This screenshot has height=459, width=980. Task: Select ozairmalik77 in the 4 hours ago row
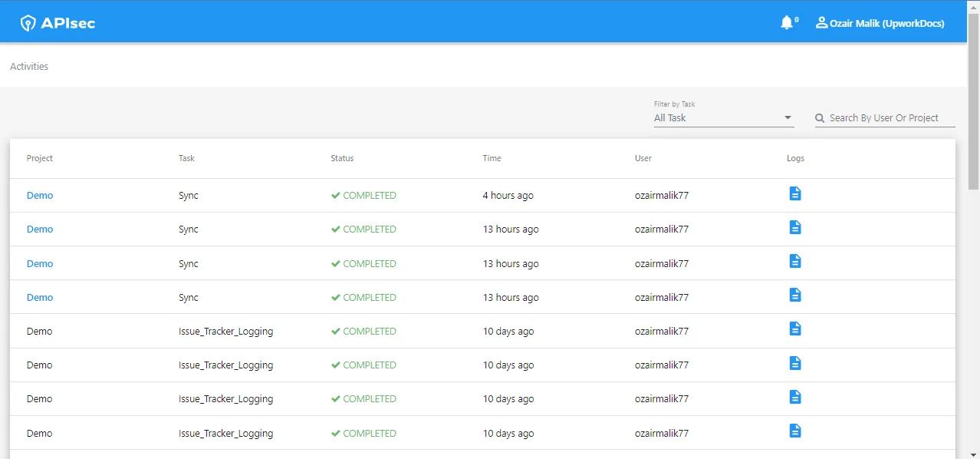coord(662,196)
